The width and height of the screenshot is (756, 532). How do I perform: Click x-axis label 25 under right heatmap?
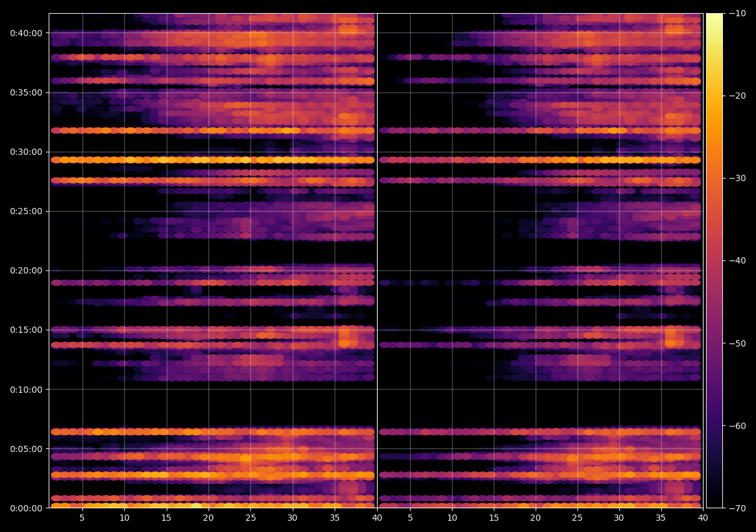(x=577, y=518)
